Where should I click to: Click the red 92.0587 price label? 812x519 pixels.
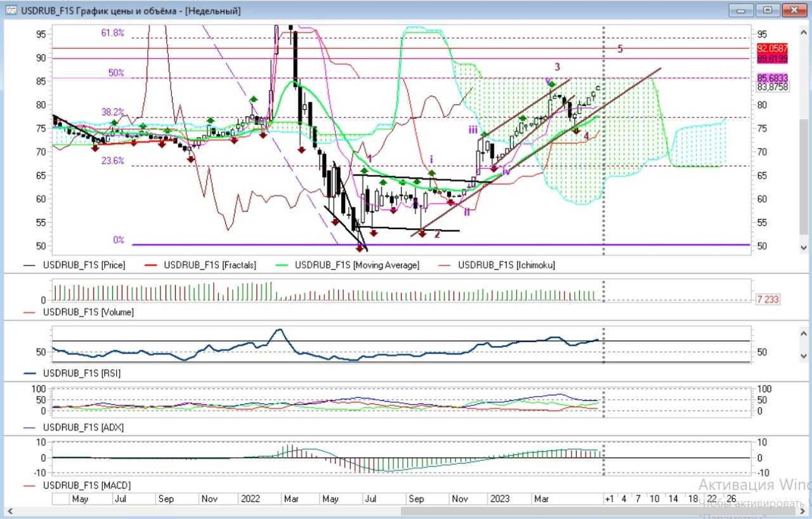point(772,48)
